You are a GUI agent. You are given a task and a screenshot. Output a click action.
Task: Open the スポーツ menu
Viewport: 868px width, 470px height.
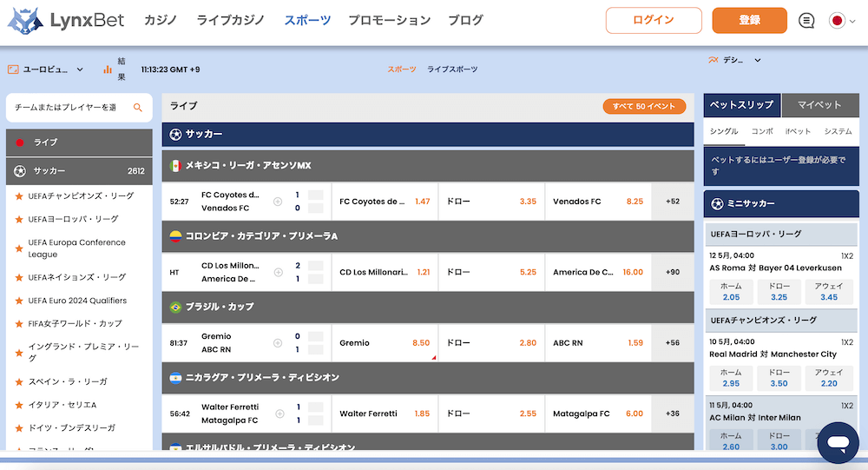(x=307, y=21)
